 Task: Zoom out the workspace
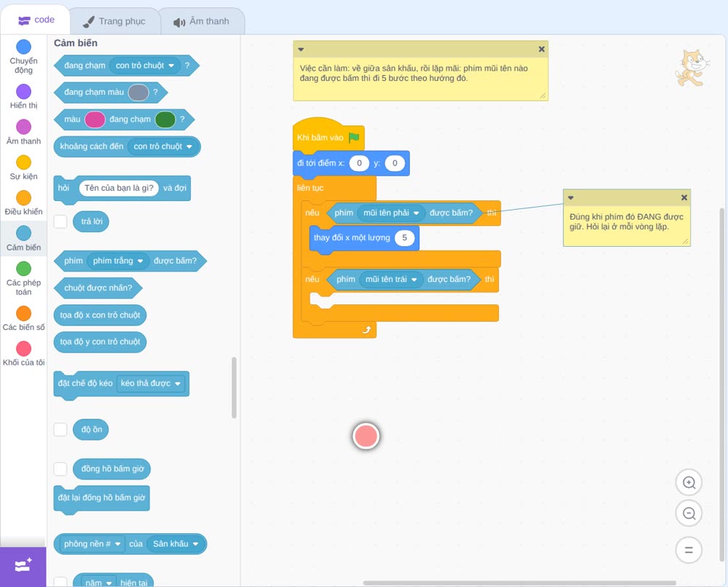coord(689,513)
